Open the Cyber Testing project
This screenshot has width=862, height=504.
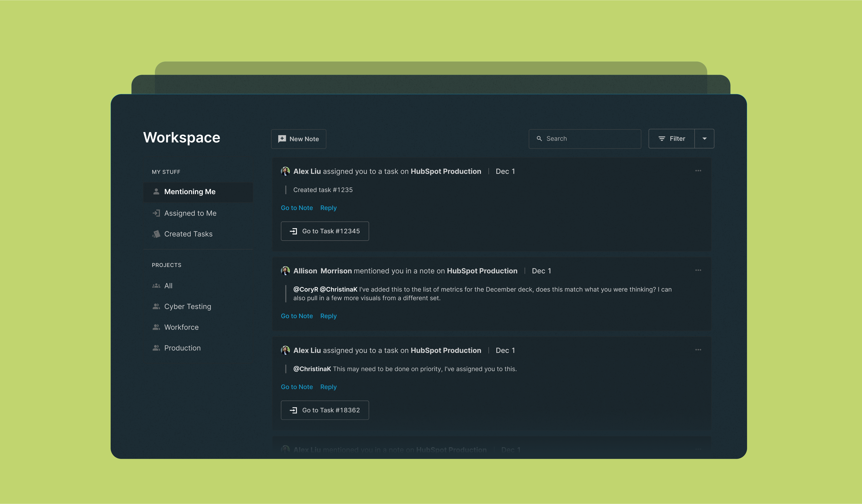point(187,306)
